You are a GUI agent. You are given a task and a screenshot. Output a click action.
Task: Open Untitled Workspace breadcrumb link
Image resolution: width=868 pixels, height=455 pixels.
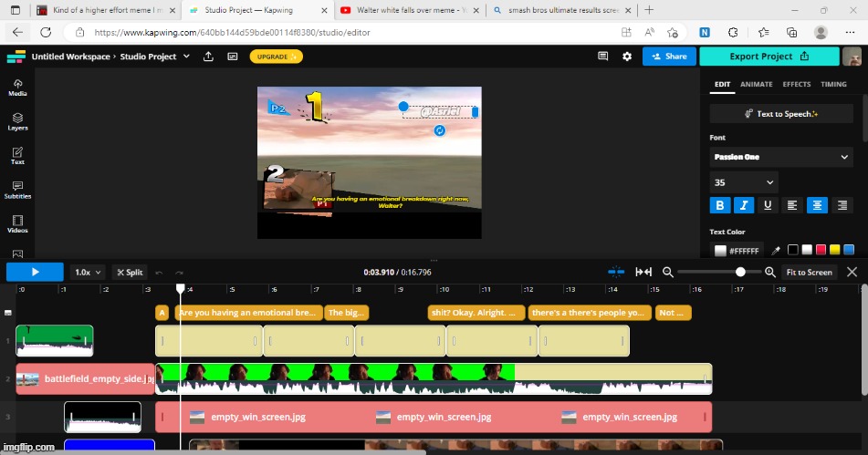click(x=71, y=57)
